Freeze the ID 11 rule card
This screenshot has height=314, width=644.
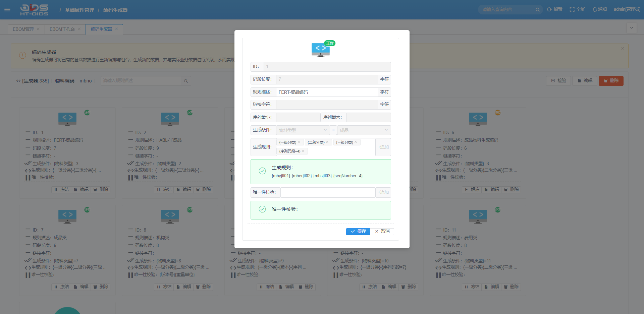click(472, 287)
